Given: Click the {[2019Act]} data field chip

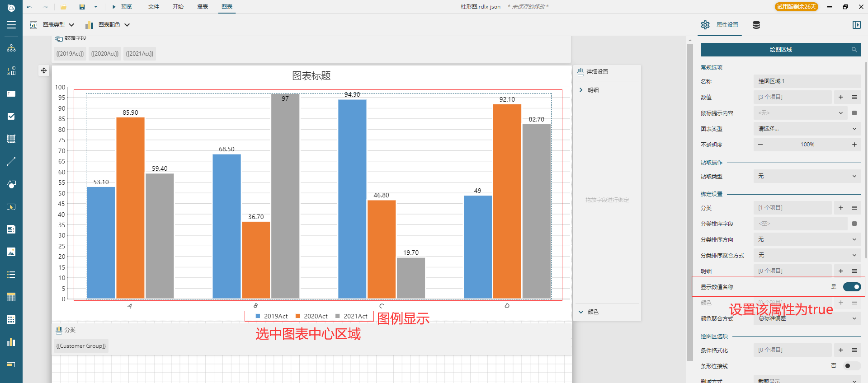Looking at the screenshot, I should (x=70, y=54).
